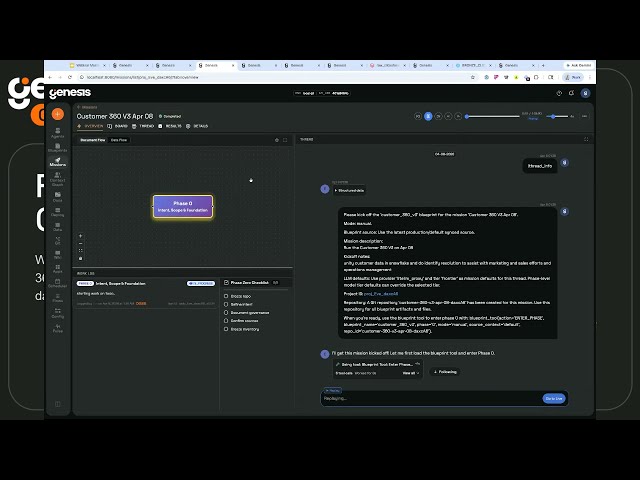Viewport: 640px width, 480px height.
Task: Click the thread_info message bubble
Action: click(x=540, y=166)
